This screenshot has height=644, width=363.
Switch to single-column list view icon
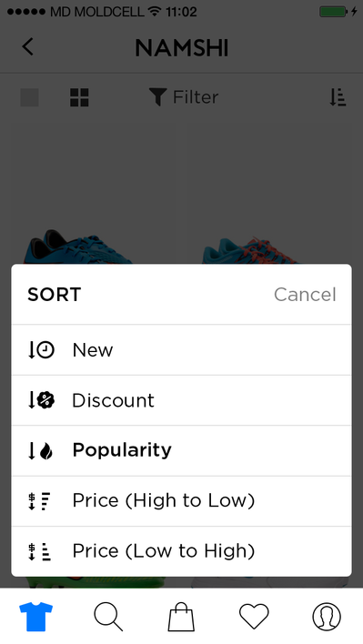point(29,97)
